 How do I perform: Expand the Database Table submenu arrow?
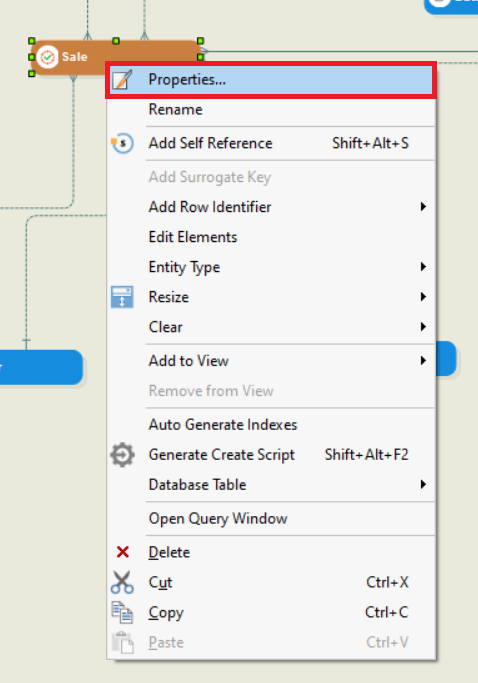[423, 485]
